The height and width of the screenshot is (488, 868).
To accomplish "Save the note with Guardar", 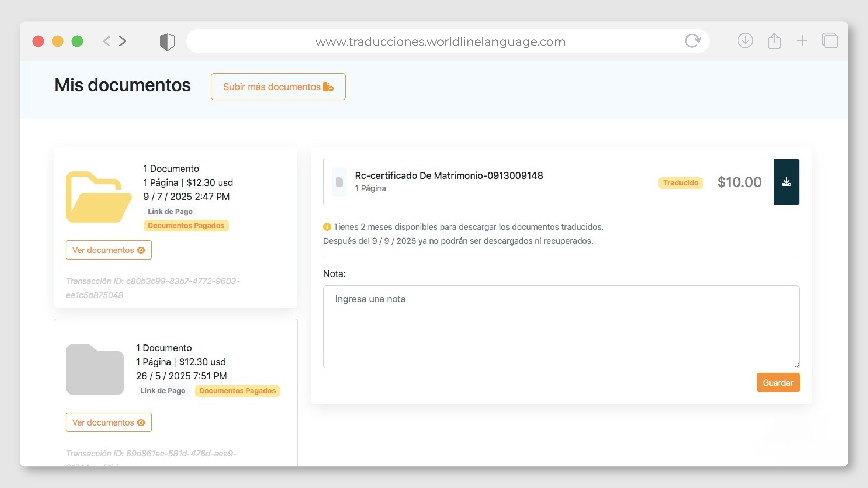I will tap(778, 383).
